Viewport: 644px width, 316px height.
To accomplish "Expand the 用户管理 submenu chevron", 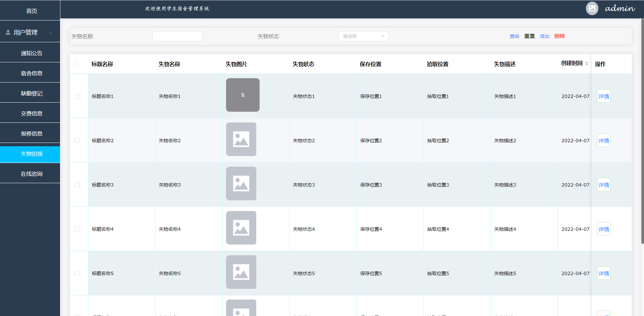I will (x=51, y=33).
